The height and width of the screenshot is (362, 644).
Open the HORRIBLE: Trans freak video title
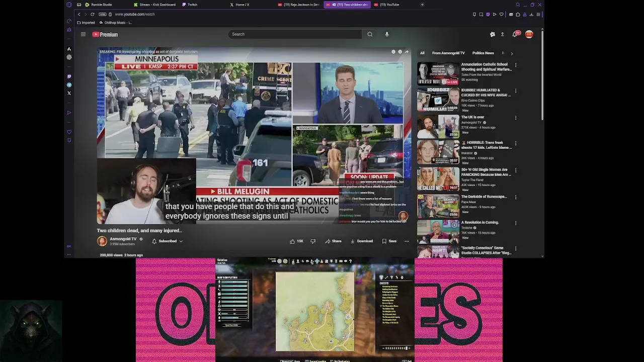pos(486,145)
